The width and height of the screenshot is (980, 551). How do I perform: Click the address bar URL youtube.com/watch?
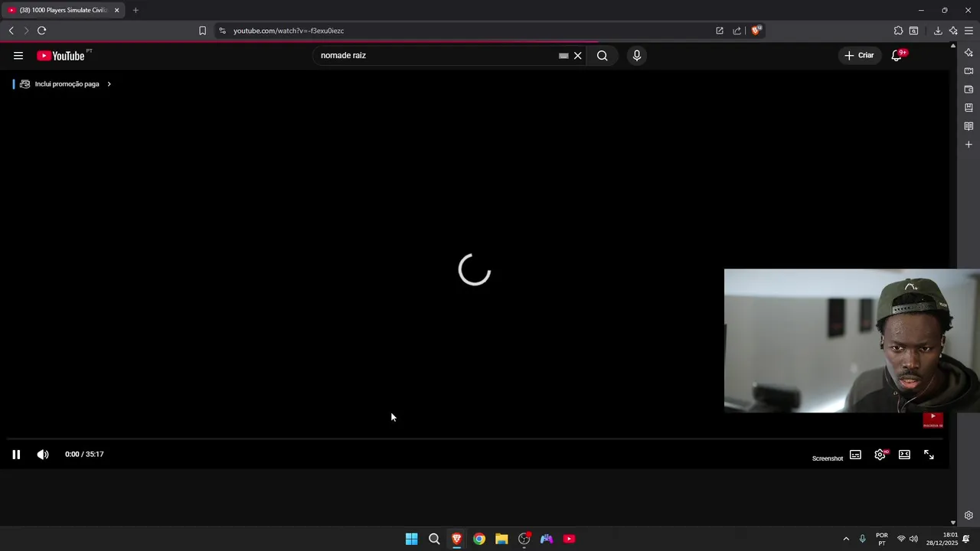click(x=289, y=31)
